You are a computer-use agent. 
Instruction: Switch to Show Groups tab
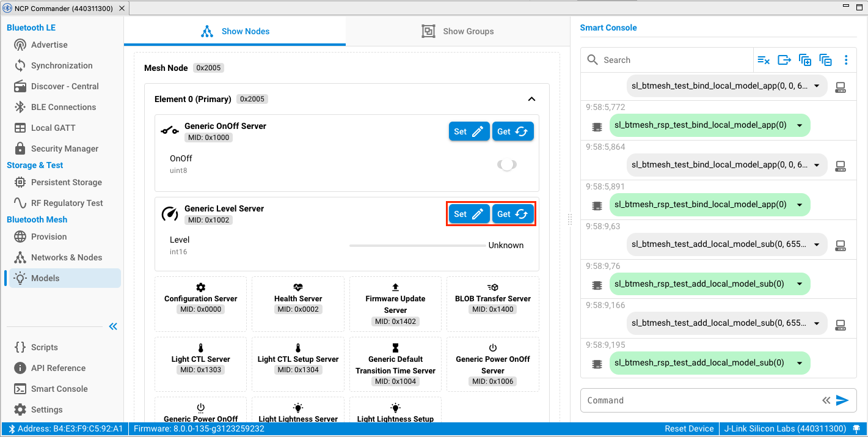point(458,31)
